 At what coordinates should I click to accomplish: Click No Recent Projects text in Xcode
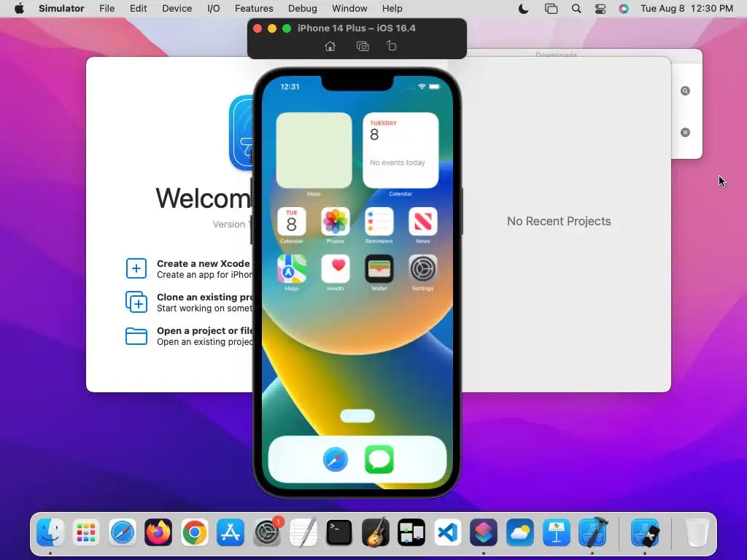tap(559, 221)
